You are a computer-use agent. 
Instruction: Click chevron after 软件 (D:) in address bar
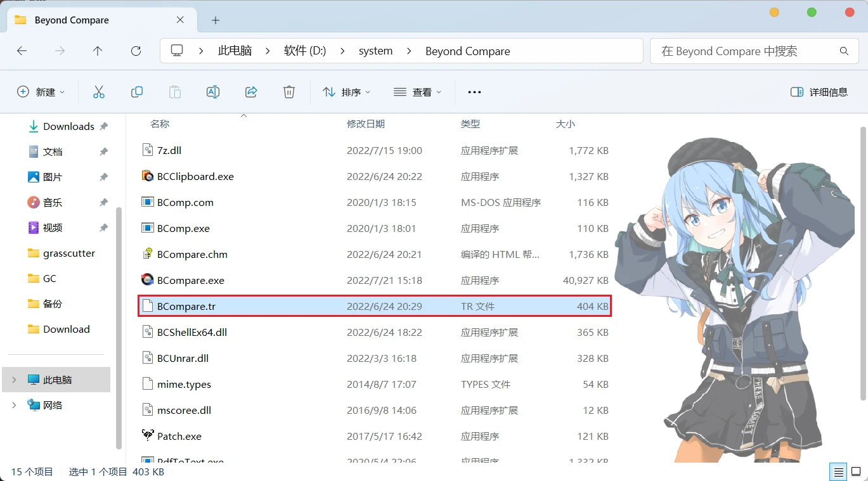(342, 51)
